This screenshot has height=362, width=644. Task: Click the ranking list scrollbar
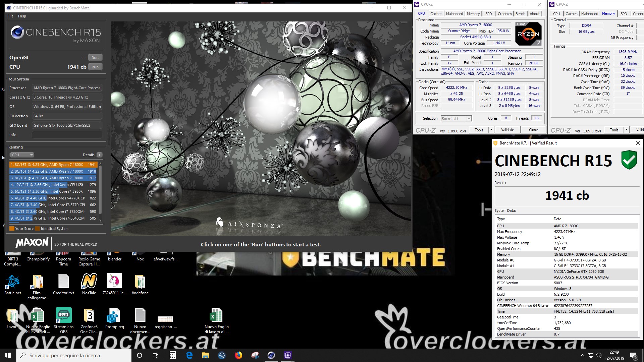(100, 191)
